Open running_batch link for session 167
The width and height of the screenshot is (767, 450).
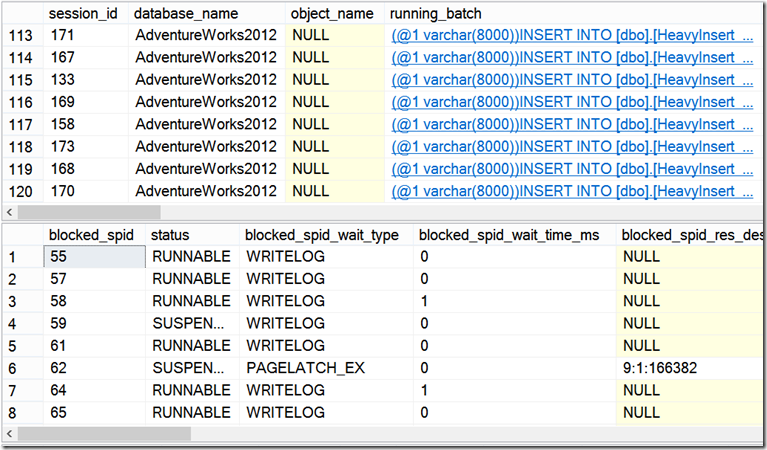[x=572, y=58]
